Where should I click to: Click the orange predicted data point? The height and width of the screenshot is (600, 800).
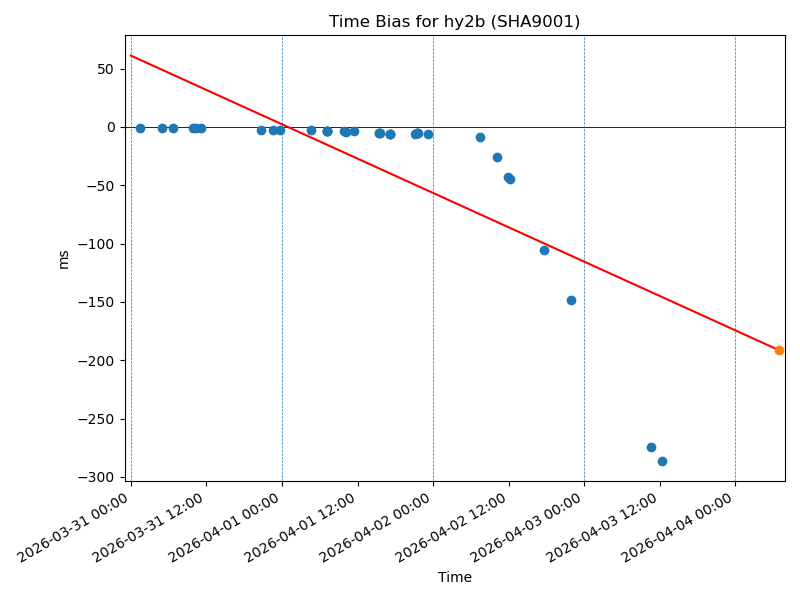click(x=779, y=350)
